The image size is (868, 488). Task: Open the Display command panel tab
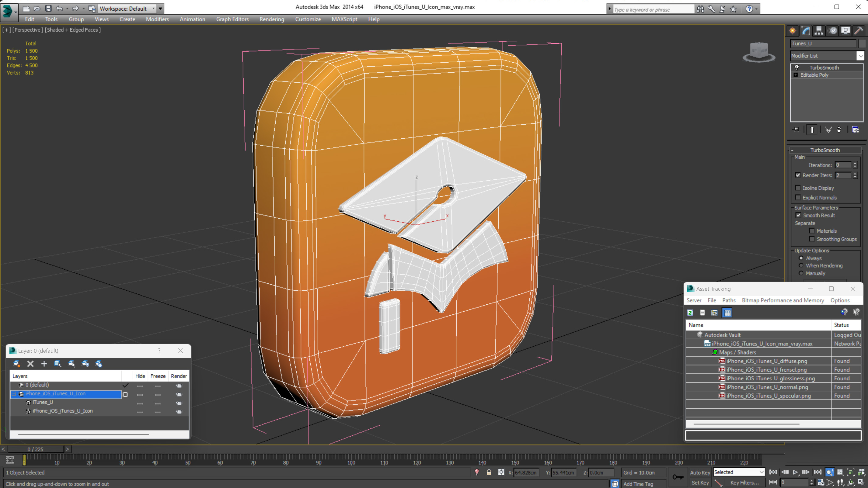(846, 31)
